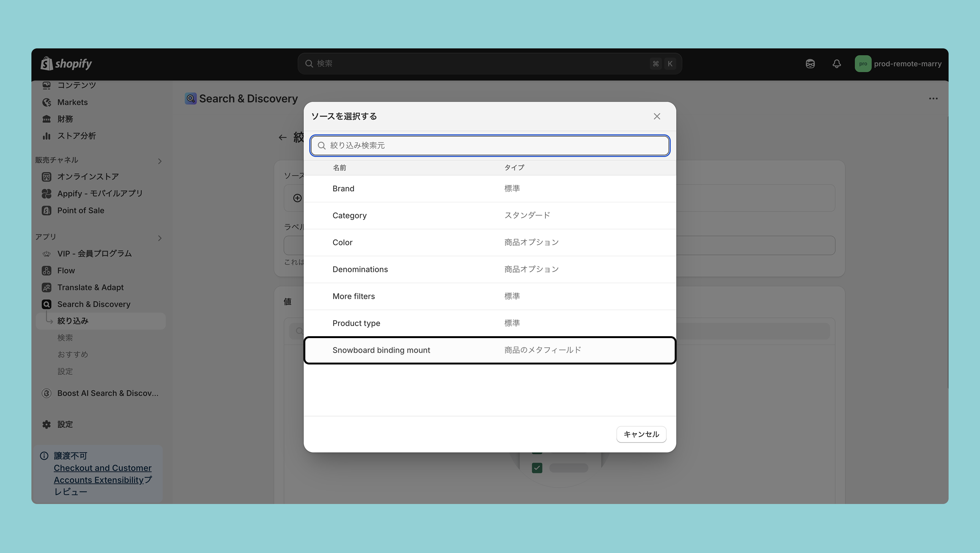Expand the アプリ section chevron
Screen dimensions: 980x553
coord(160,238)
